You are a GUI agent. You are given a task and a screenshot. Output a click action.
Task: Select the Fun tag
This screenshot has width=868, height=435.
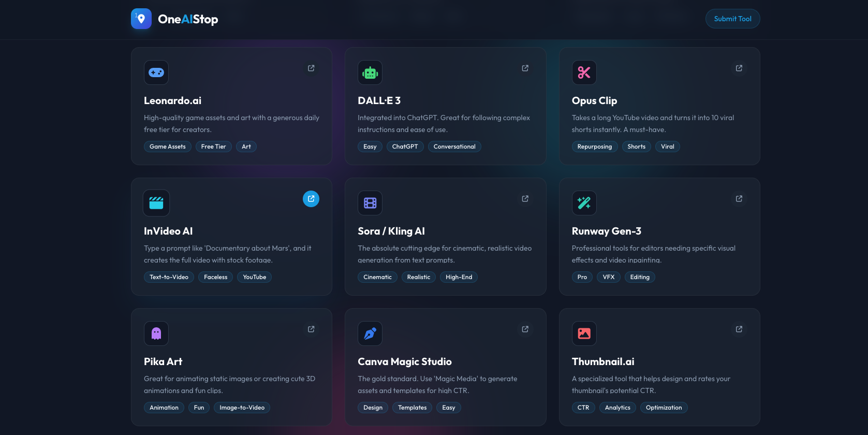pos(199,408)
